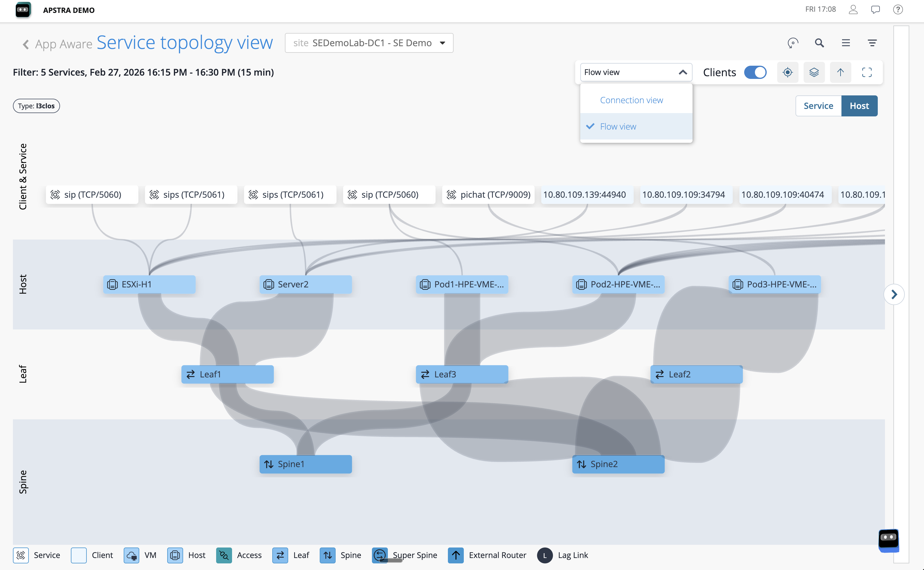Click the Type: l3clos filter chip

(x=36, y=106)
